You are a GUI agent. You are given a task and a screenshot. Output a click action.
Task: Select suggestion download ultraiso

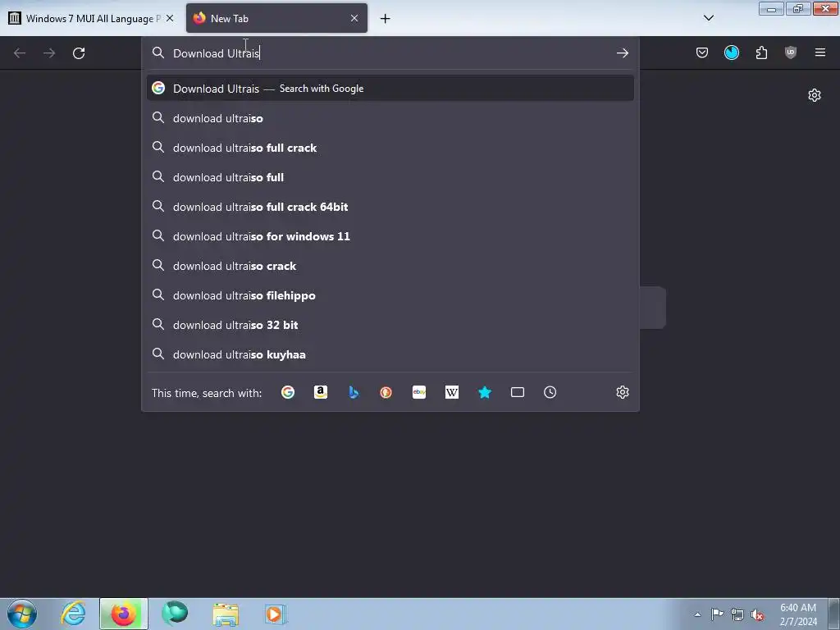(390, 118)
